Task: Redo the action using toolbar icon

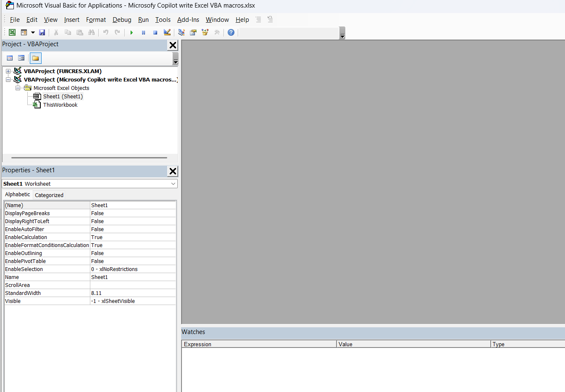Action: click(x=118, y=32)
